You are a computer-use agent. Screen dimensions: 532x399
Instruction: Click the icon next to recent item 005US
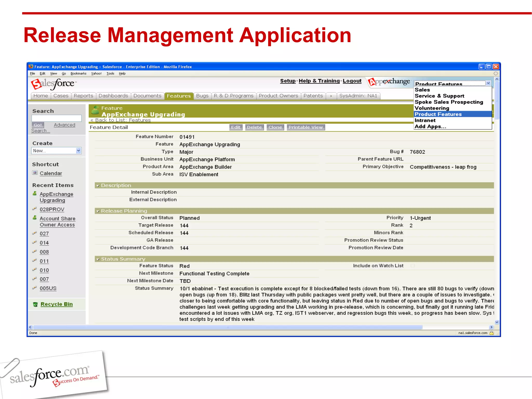point(34,288)
